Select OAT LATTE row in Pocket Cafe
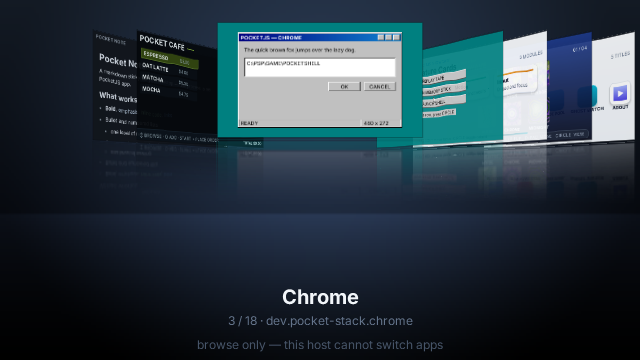Screen dimensions: 640x360 pyautogui.click(x=169, y=70)
